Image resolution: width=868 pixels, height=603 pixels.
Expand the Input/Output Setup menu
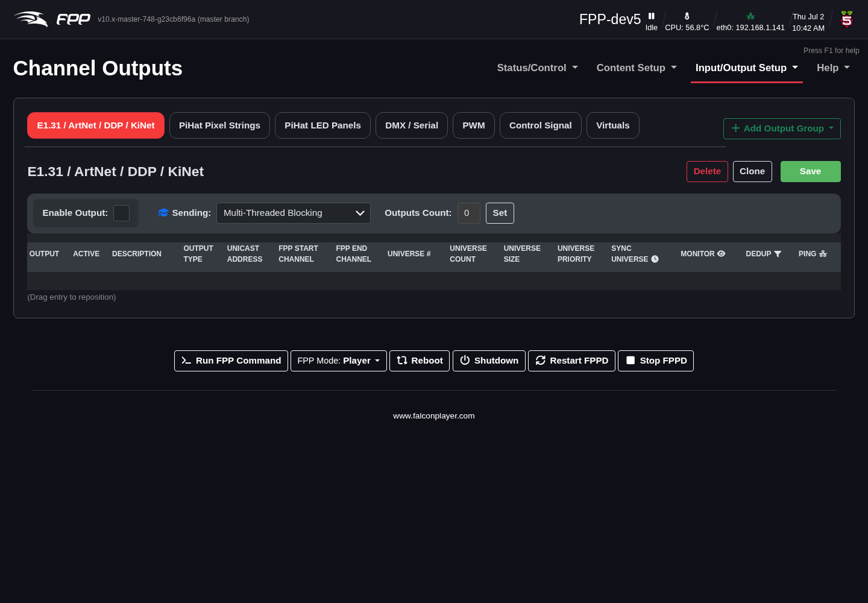coord(746,68)
